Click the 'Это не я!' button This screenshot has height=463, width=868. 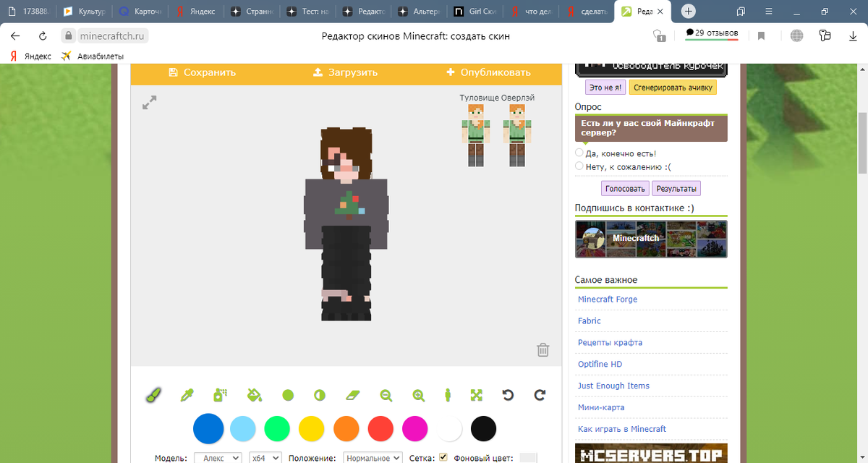pos(605,88)
